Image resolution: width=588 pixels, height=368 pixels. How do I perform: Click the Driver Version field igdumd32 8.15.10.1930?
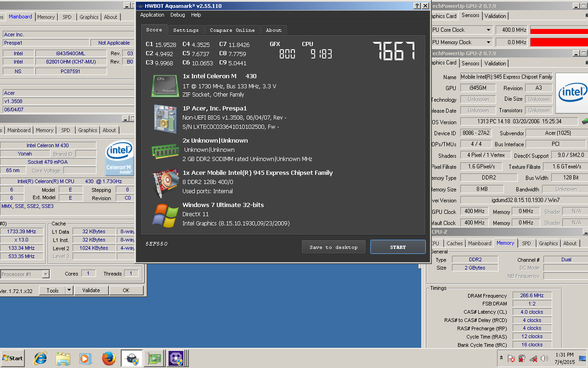(x=523, y=200)
